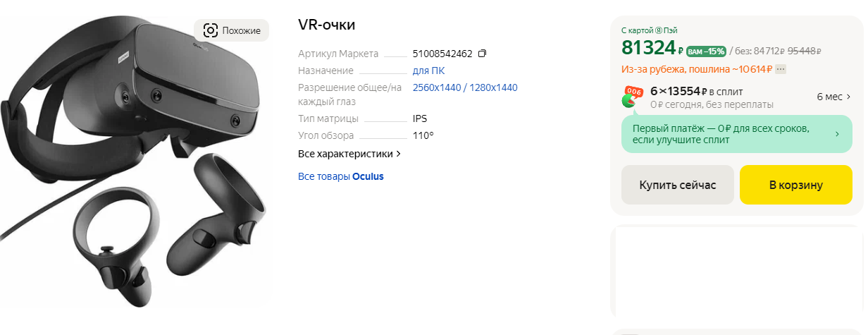Viewport: 868px width, 335px height.
Task: Expand Все характеристики
Action: [349, 153]
